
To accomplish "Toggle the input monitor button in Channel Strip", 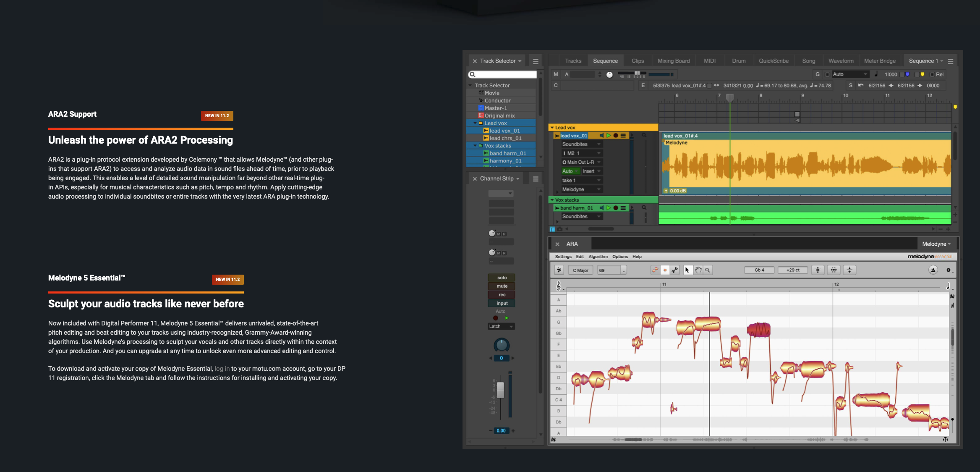I will [502, 303].
